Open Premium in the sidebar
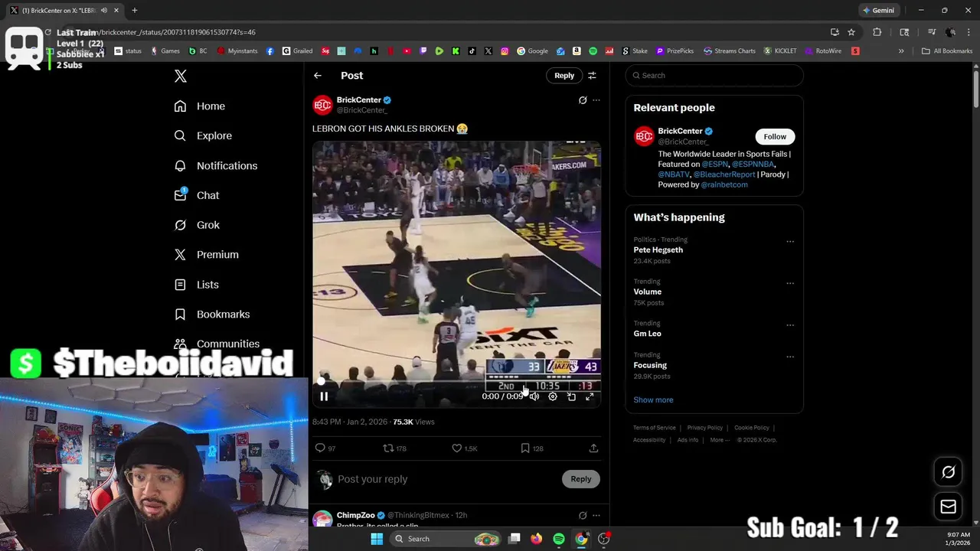This screenshot has height=551, width=980. click(207, 255)
